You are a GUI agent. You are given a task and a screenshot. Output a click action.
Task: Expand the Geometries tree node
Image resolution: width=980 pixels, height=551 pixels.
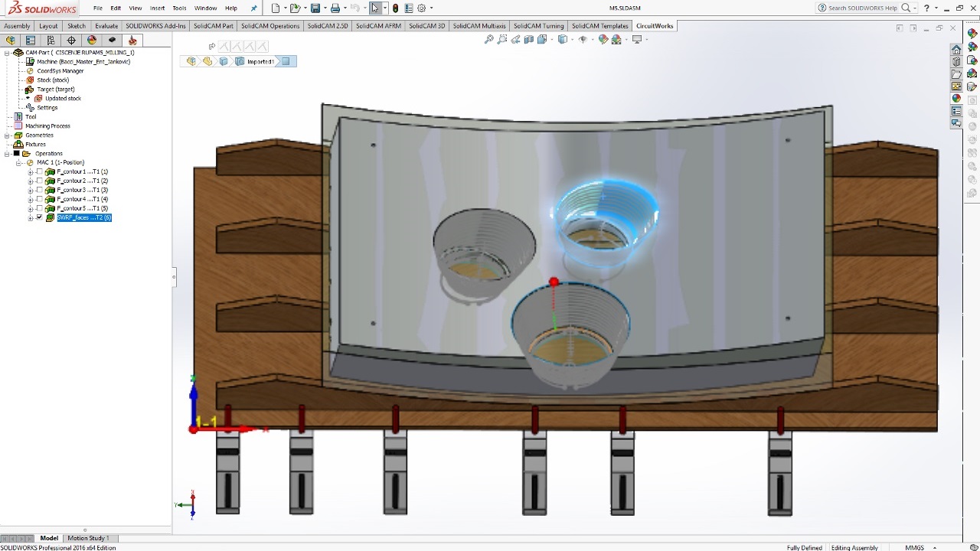(7, 135)
